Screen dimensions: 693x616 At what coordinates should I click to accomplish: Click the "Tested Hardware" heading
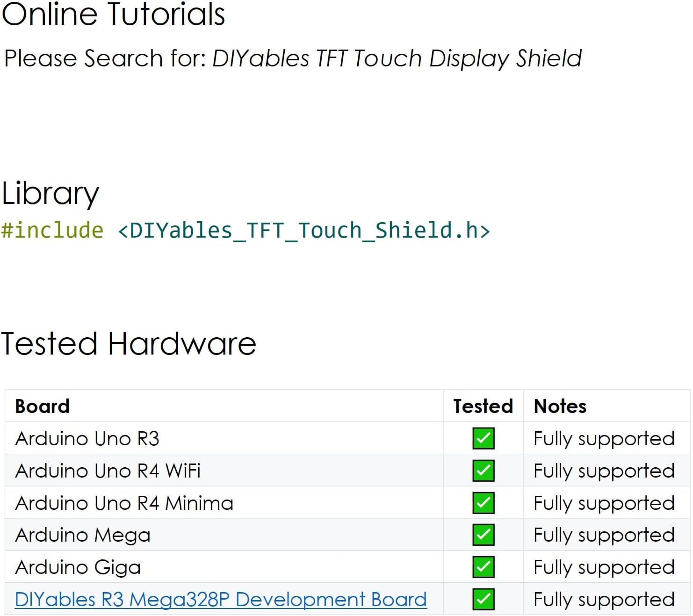tap(129, 344)
